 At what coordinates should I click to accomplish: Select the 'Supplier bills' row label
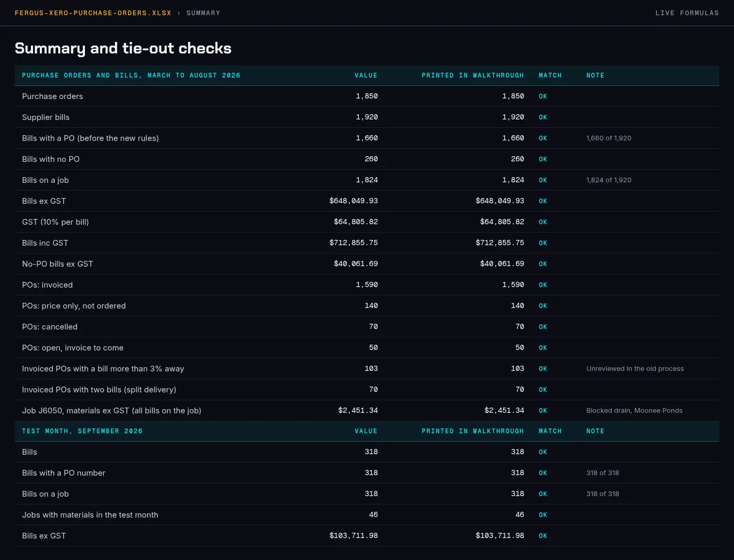point(46,117)
